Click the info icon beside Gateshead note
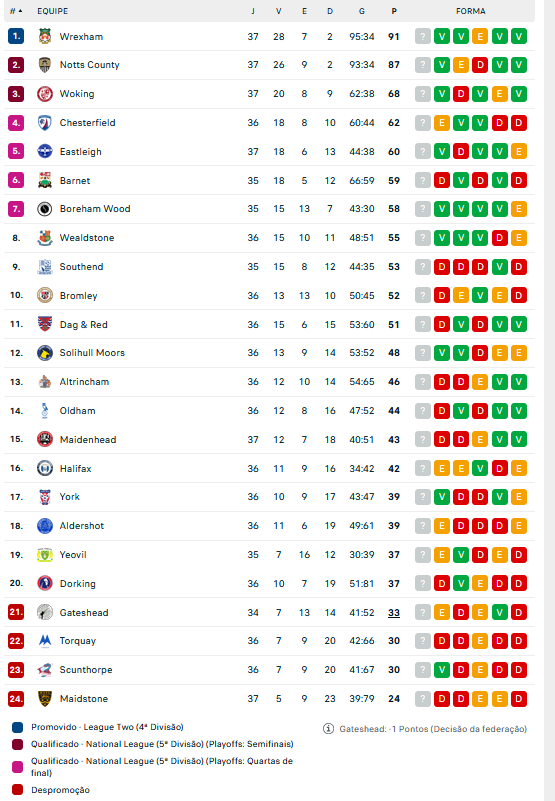Image resolution: width=555 pixels, height=801 pixels. coord(329,728)
